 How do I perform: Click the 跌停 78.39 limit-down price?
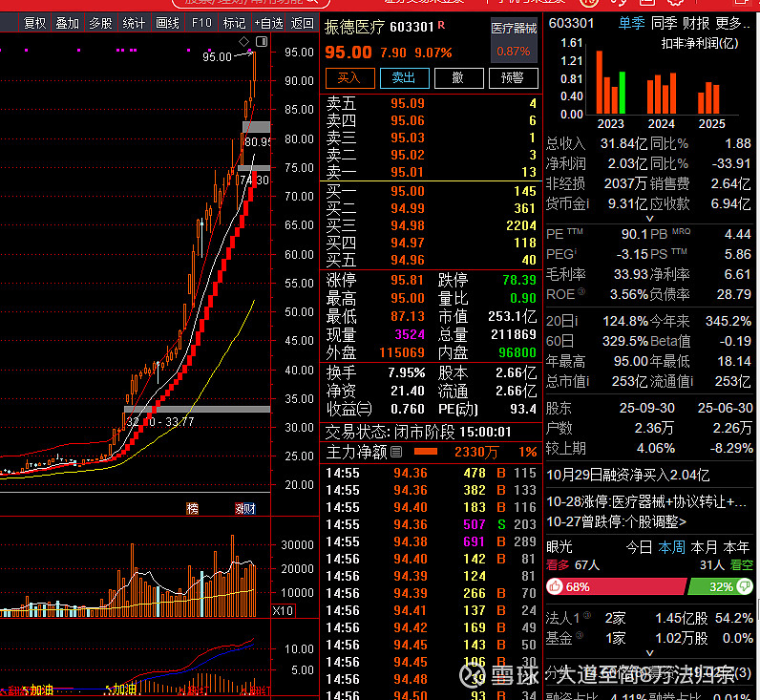click(x=519, y=280)
